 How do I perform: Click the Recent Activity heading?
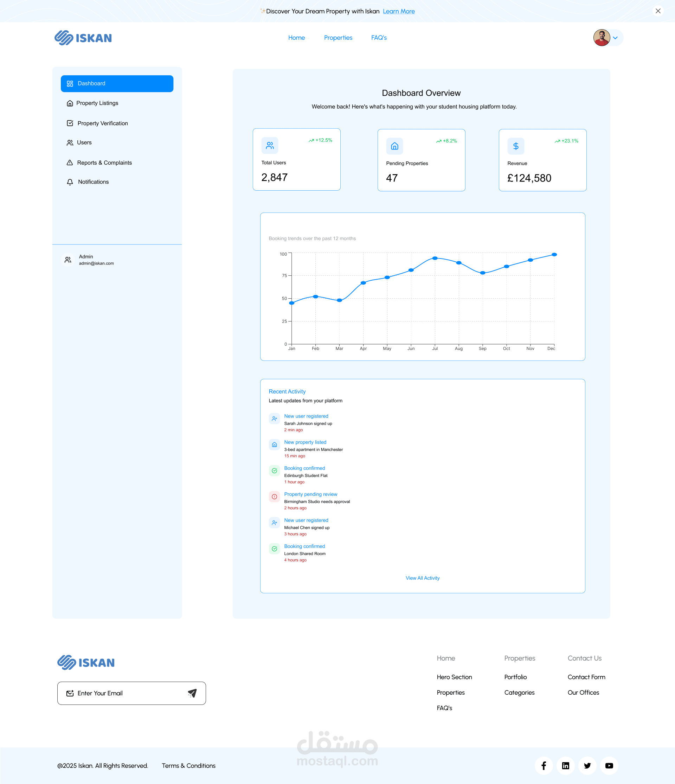tap(287, 391)
